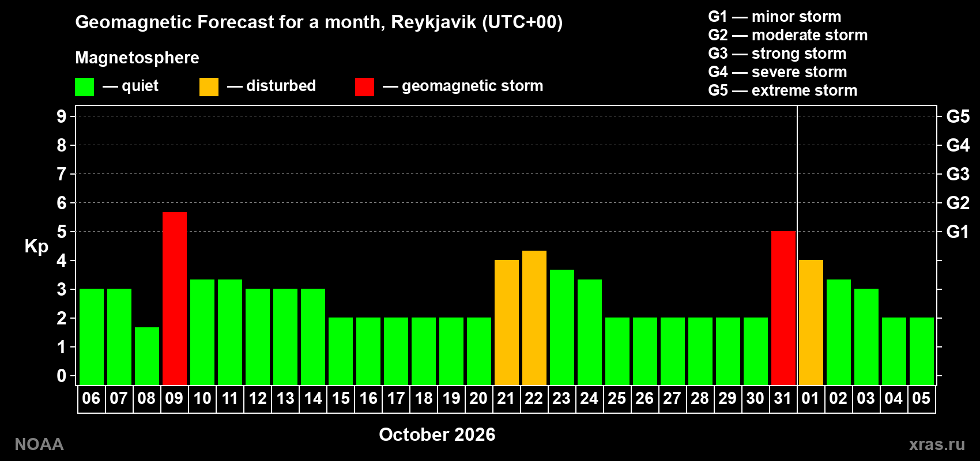Click the date label 12

(258, 398)
